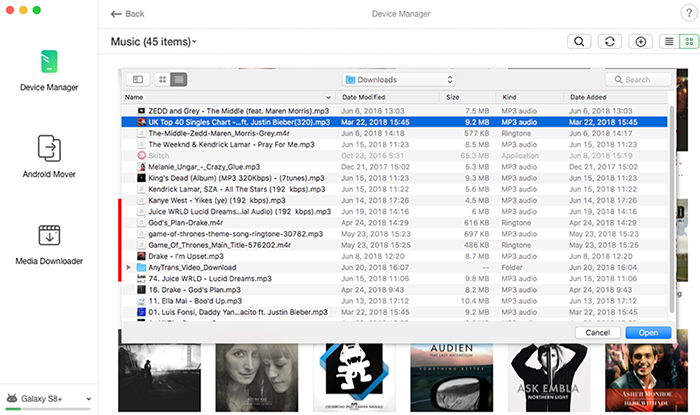
Task: Select 01. Luis Fonsi, Daddy Yankee mp3
Action: [x=394, y=312]
